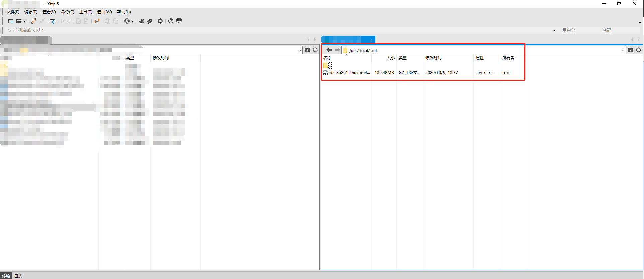Expand the remote path dropdown
Screen dimensions: 644x279
623,50
